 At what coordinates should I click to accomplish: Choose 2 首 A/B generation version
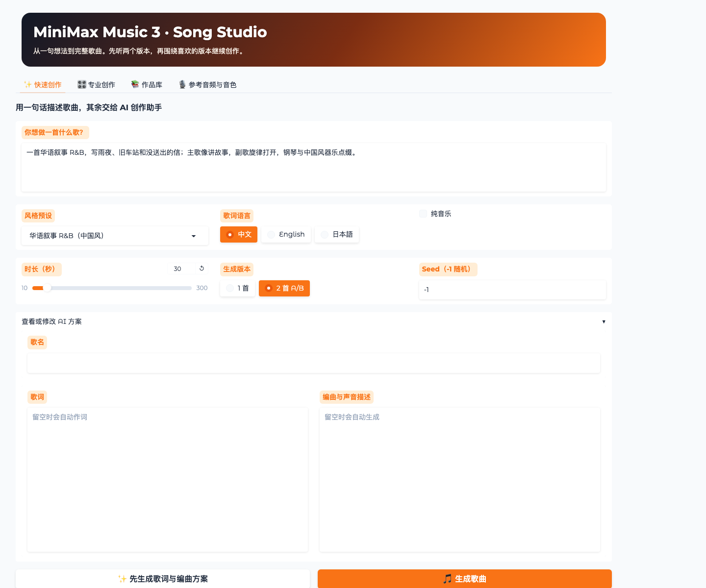point(284,288)
